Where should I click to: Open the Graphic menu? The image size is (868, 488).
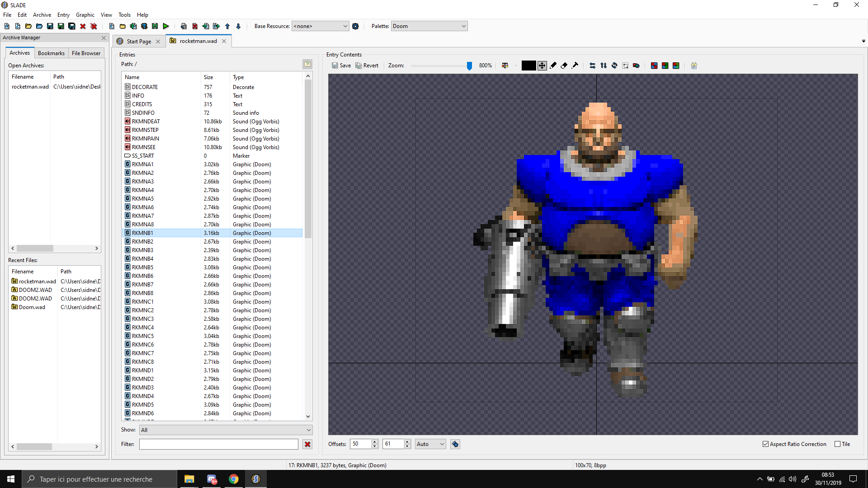85,15
